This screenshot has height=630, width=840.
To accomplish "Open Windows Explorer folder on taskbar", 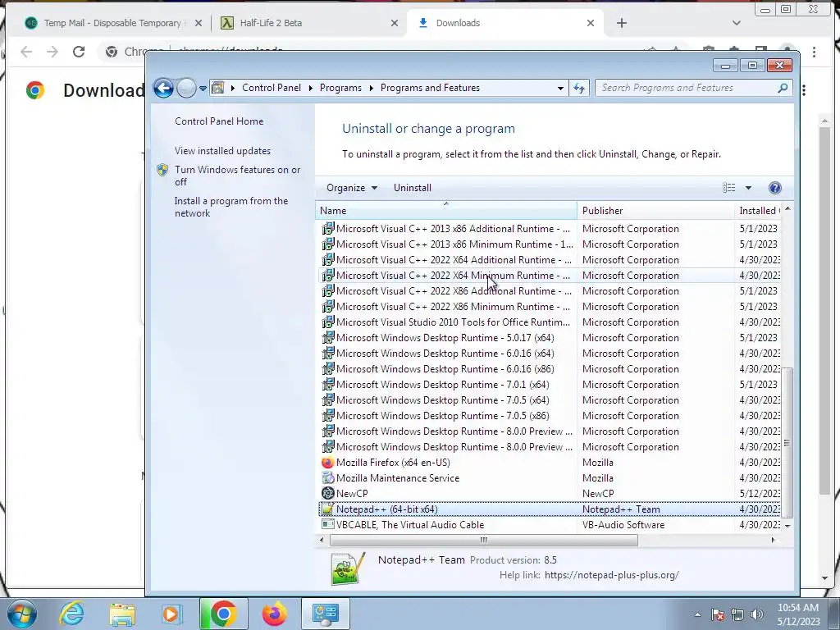I will click(x=122, y=614).
